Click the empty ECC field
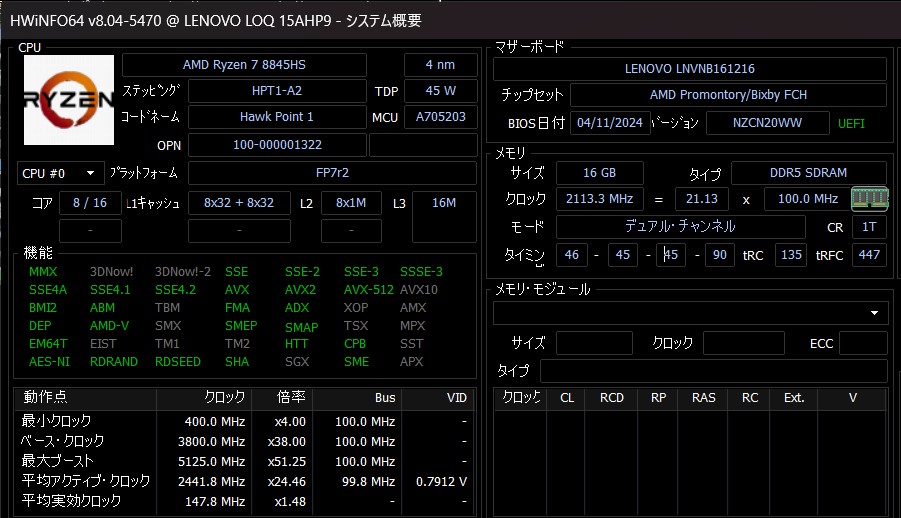901x518 pixels. (x=863, y=343)
